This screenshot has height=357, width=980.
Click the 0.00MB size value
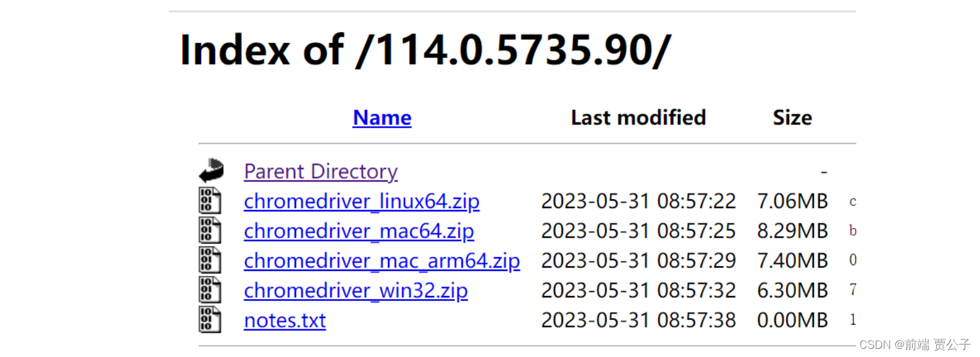pyautogui.click(x=792, y=320)
